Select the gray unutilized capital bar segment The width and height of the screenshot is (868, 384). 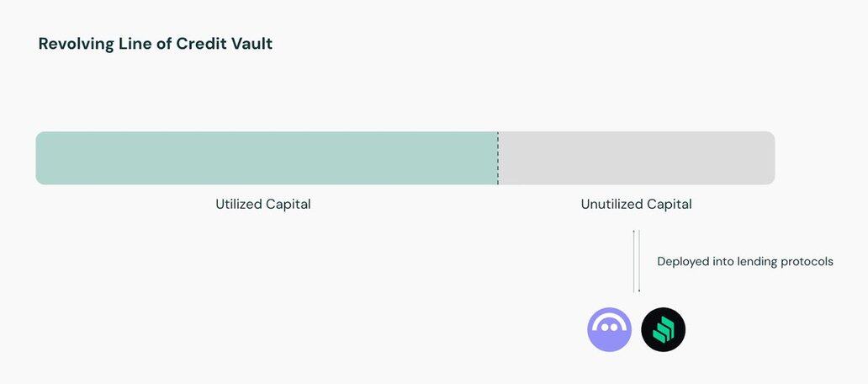[x=636, y=158]
